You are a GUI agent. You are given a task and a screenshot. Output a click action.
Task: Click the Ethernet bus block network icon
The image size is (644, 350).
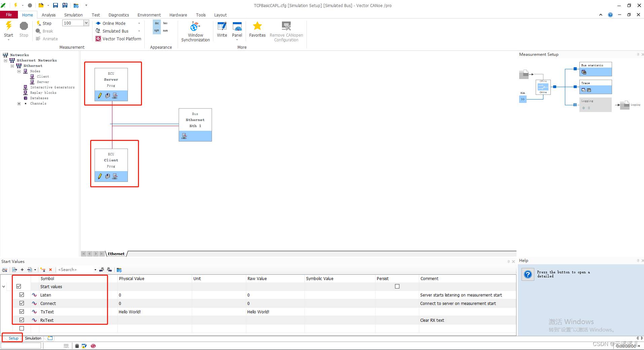pyautogui.click(x=184, y=136)
